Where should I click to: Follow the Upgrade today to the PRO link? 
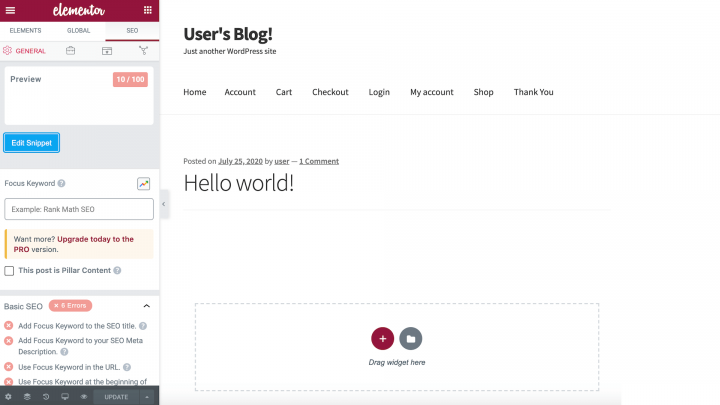click(73, 244)
